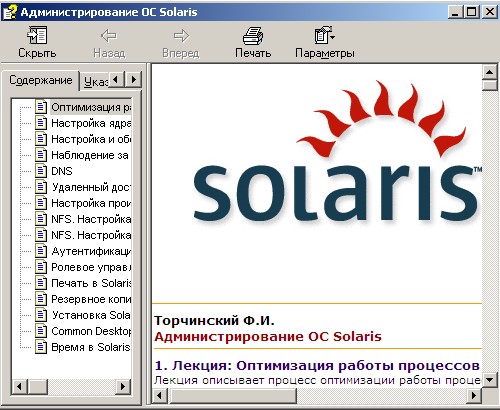Viewport: 500px width, 410px height.
Task: Click the 1. Лекция: Оптимизация работы процессов link
Action: click(317, 366)
